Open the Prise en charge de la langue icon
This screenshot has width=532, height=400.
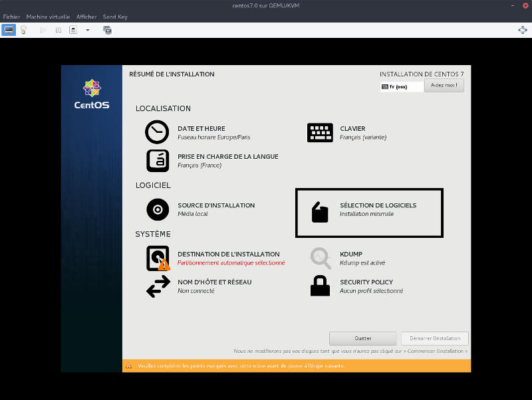pos(158,161)
